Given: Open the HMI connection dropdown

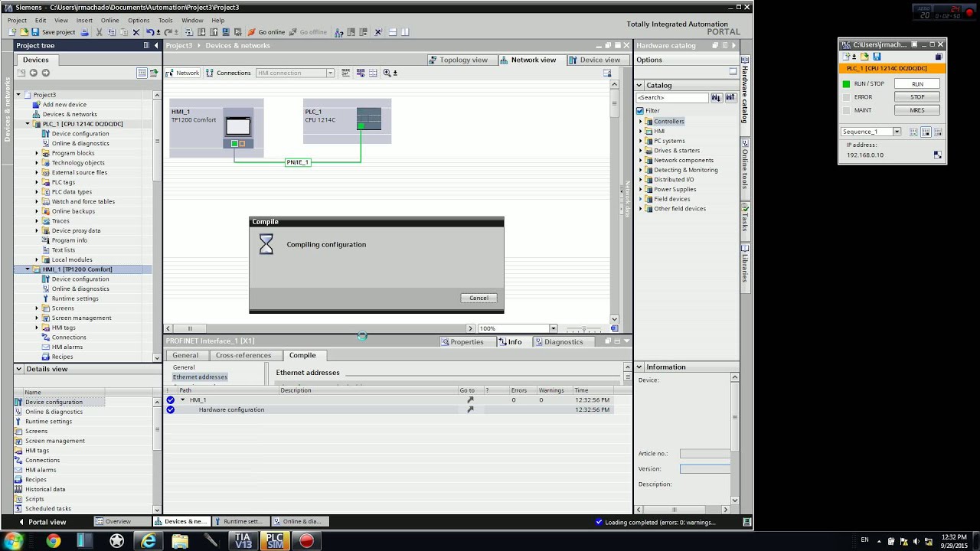Looking at the screenshot, I should click(x=330, y=73).
